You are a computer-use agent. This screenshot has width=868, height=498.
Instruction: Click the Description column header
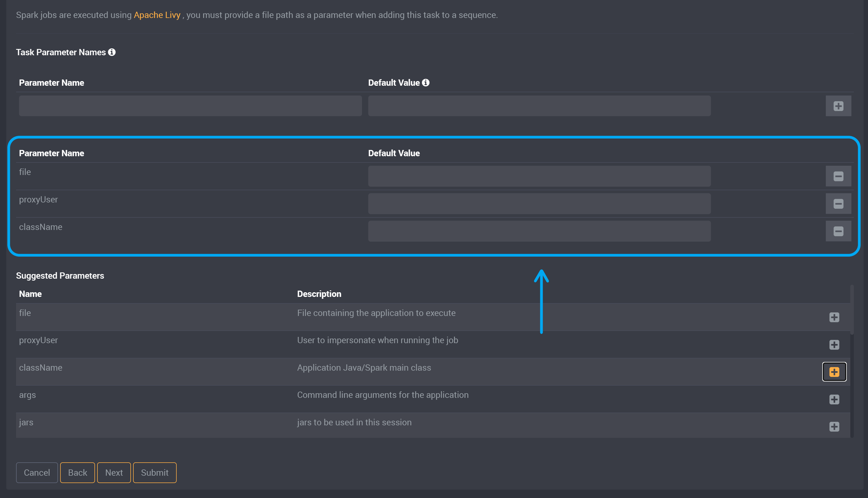coord(319,294)
